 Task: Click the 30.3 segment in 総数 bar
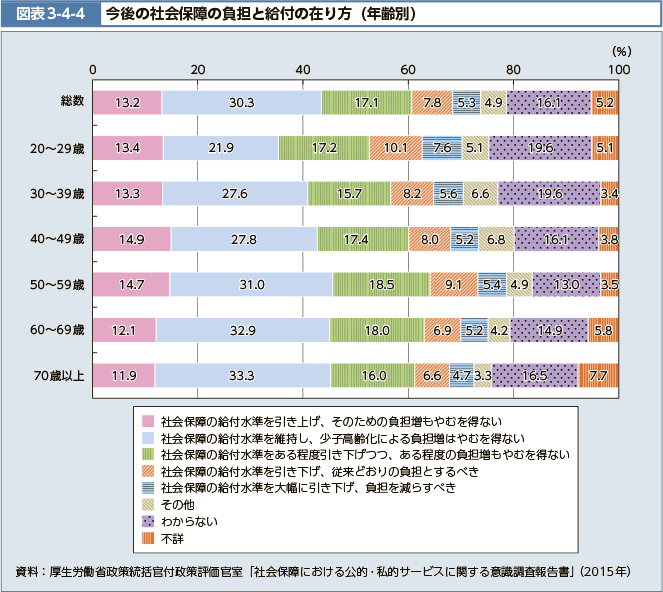[x=241, y=102]
